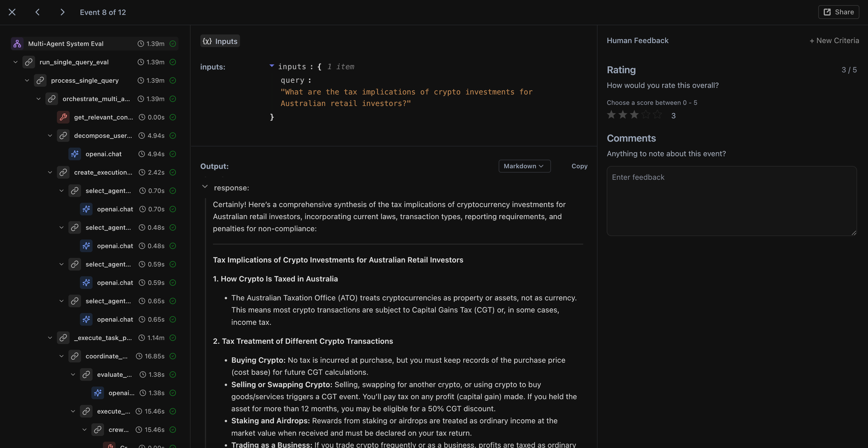Collapse orchestrate_multi_a... tree node
This screenshot has height=448, width=868.
point(39,99)
